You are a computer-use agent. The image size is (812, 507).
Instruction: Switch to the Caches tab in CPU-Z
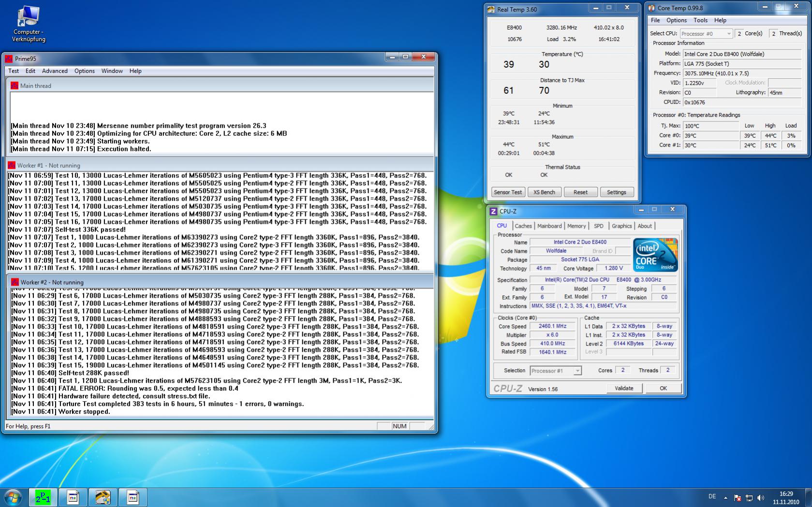click(523, 226)
